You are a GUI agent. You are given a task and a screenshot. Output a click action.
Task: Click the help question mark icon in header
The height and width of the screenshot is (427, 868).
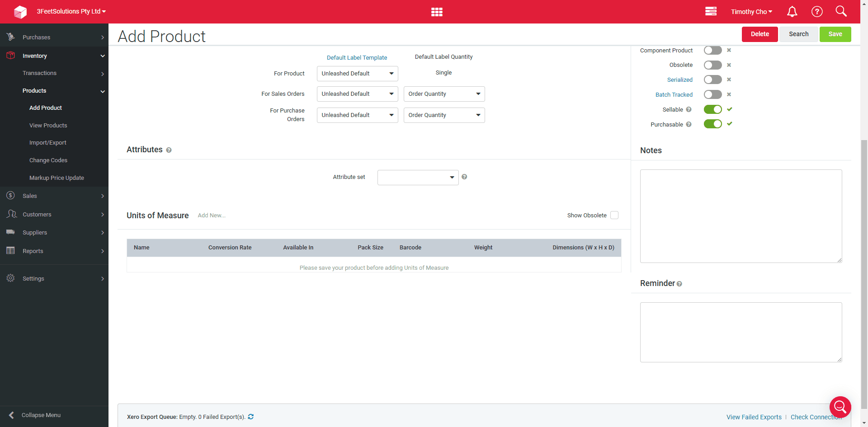pos(817,12)
